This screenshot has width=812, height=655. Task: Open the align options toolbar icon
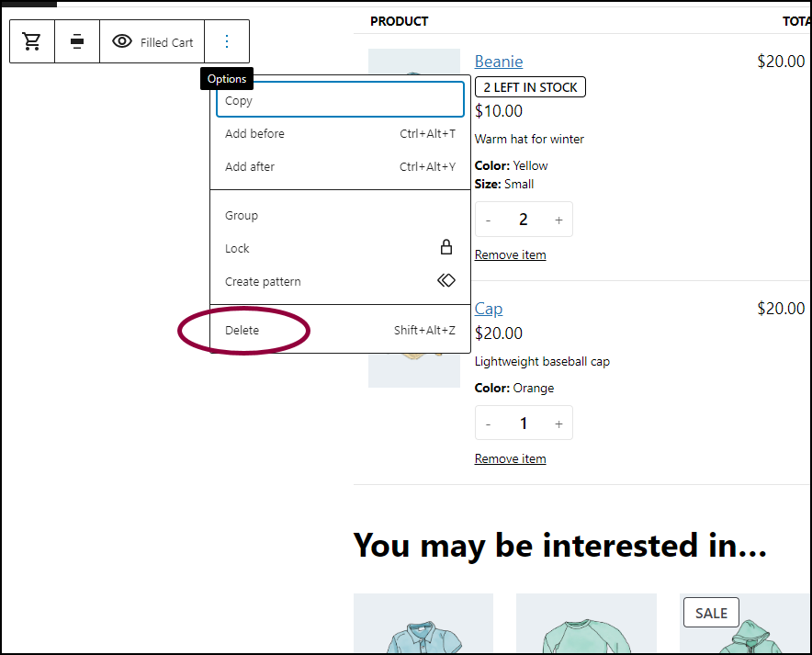pyautogui.click(x=77, y=41)
